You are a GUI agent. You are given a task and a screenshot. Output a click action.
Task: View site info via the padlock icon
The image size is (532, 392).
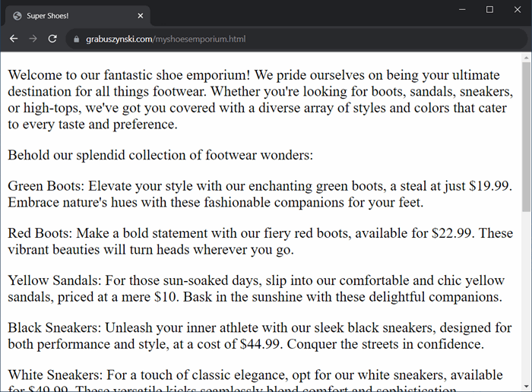pyautogui.click(x=76, y=40)
